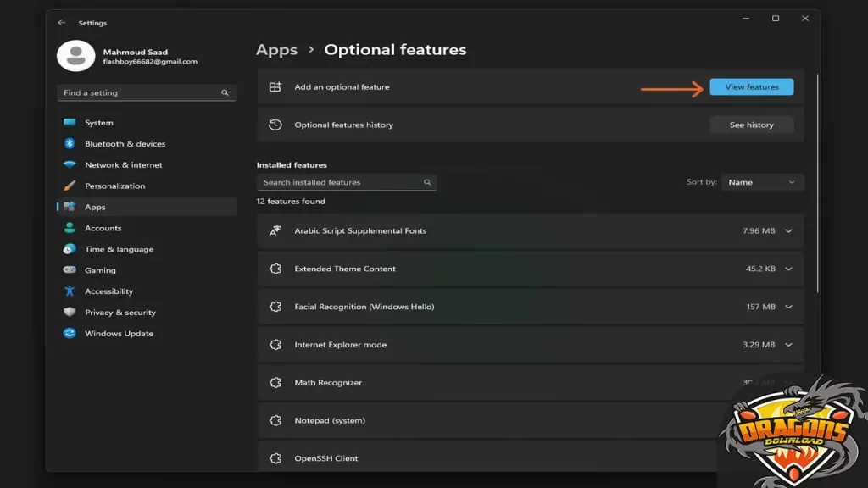Click the System icon in sidebar
This screenshot has width=868, height=488.
[x=70, y=123]
